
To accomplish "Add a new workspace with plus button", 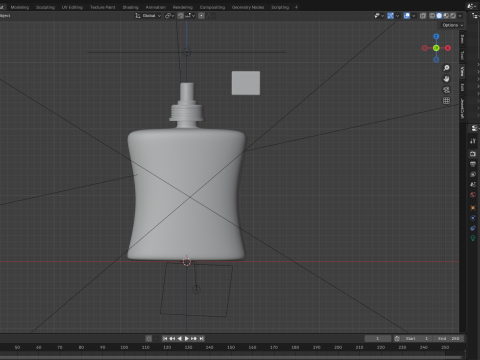I will 296,7.
